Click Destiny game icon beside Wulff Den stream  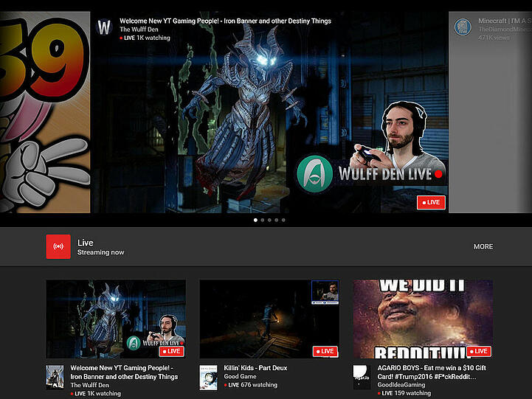click(55, 378)
